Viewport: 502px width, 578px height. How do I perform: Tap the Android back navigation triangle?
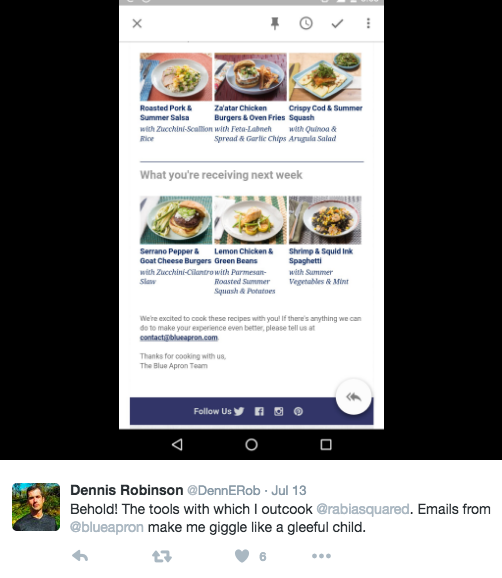(177, 444)
